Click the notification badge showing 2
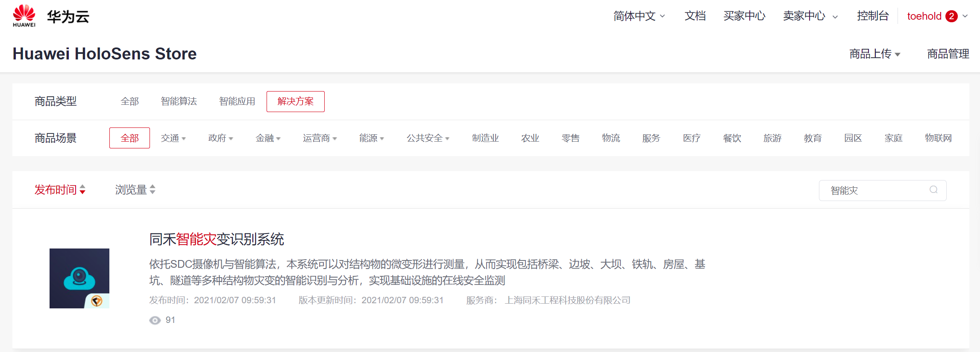Image resolution: width=980 pixels, height=352 pixels. click(x=951, y=16)
